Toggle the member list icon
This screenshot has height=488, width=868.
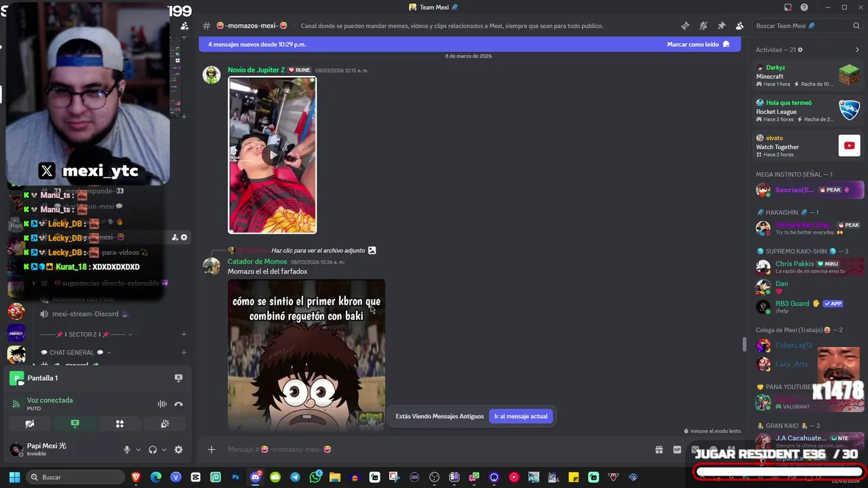[x=739, y=26]
